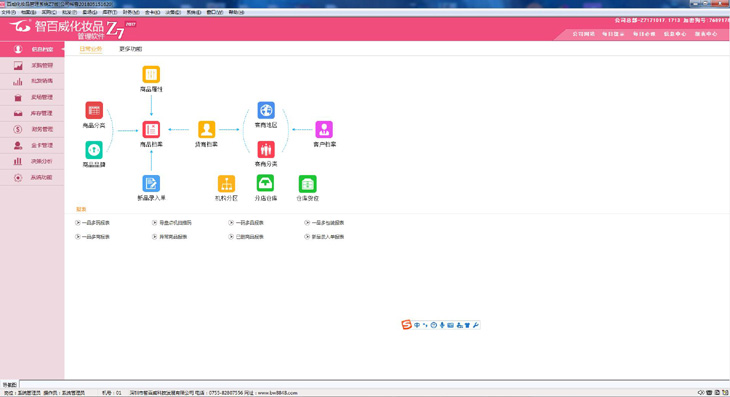Image resolution: width=730 pixels, height=397 pixels.
Task: Open the 商品档案 icon in the center
Action: pos(151,129)
